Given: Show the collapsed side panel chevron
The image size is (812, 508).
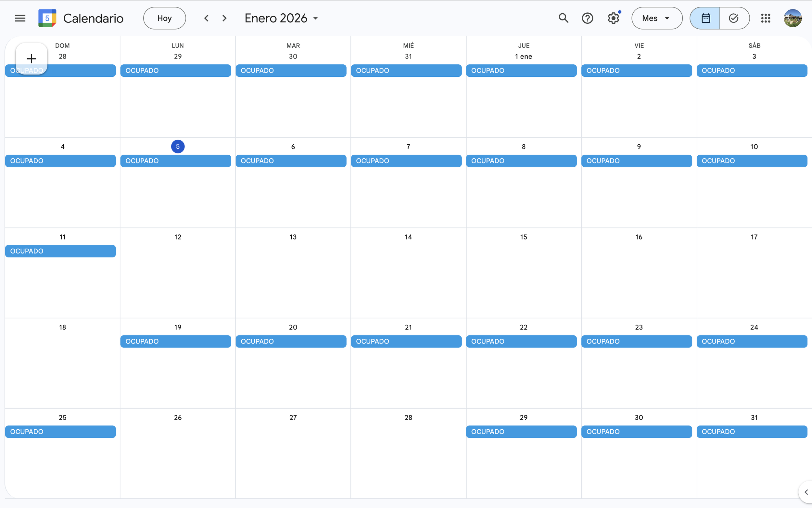Looking at the screenshot, I should coord(806,492).
